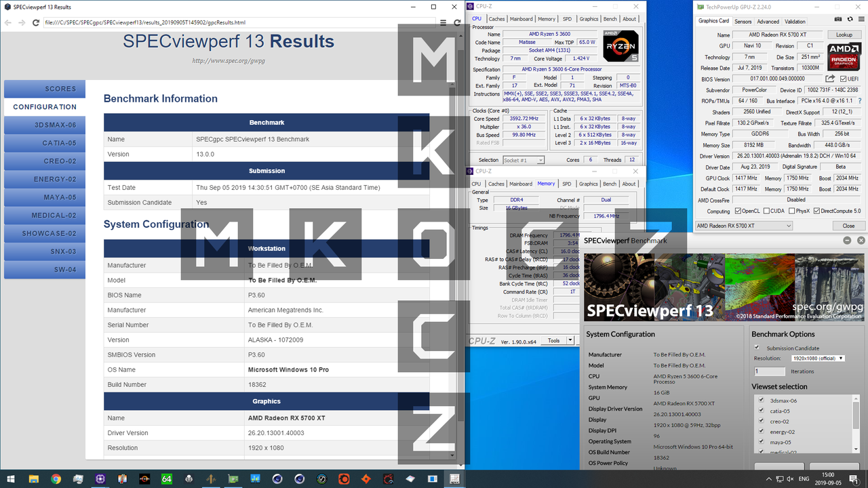Click the AMD Radeon Graphics logo in GPU-Z
The height and width of the screenshot is (488, 868).
click(844, 57)
